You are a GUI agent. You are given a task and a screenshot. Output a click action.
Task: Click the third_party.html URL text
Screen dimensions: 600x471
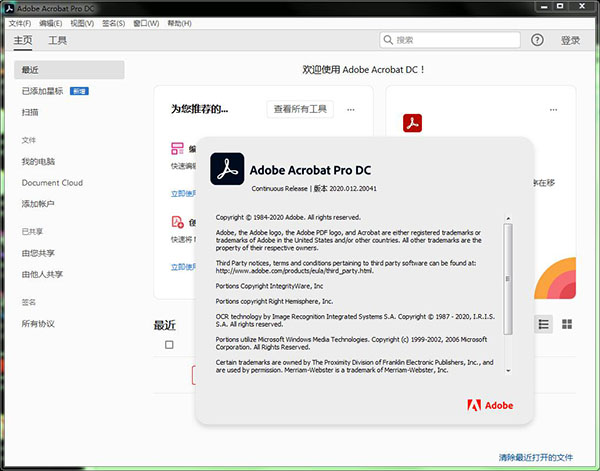[x=295, y=271]
